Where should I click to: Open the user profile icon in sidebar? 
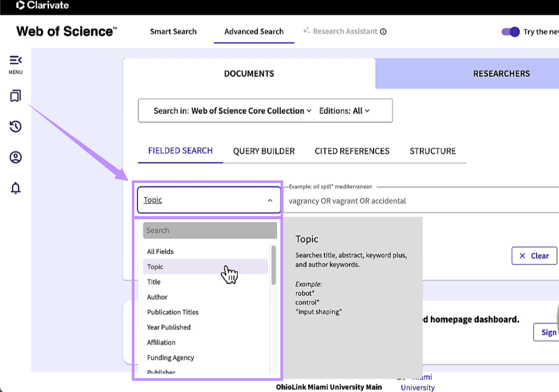click(15, 157)
